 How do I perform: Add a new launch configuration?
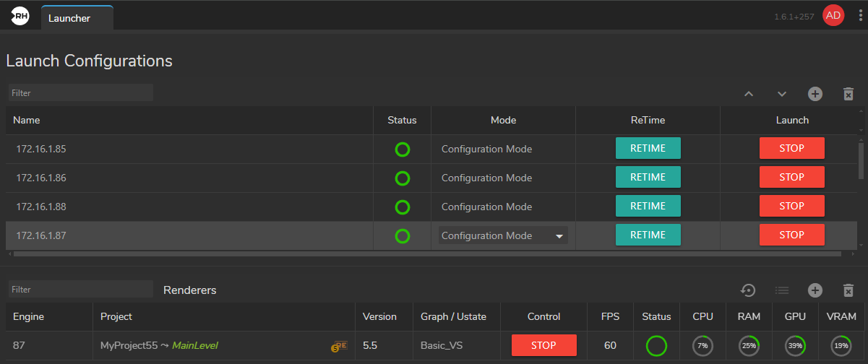815,94
